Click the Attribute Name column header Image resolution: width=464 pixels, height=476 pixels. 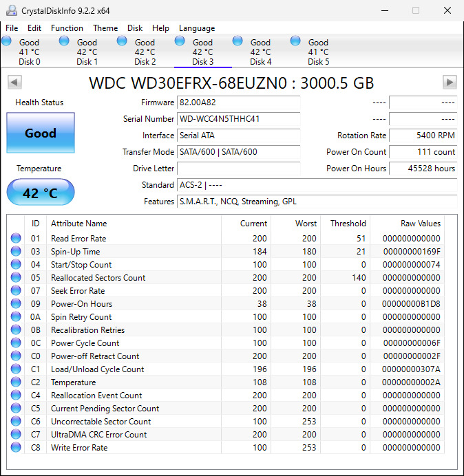pyautogui.click(x=134, y=224)
